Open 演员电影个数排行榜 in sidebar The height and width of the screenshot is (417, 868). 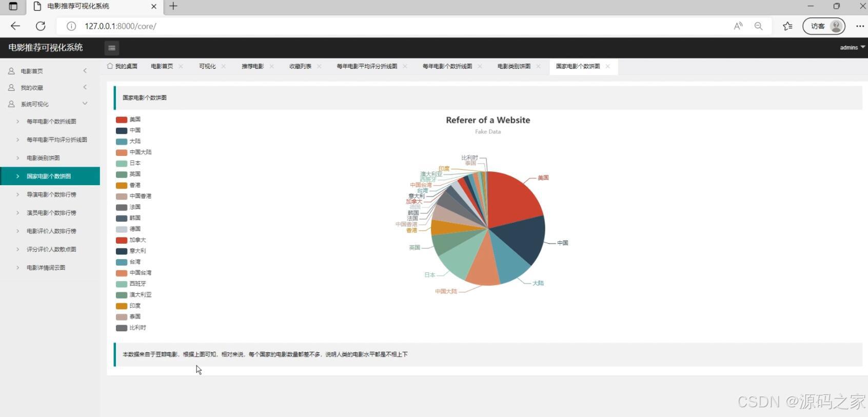point(50,213)
